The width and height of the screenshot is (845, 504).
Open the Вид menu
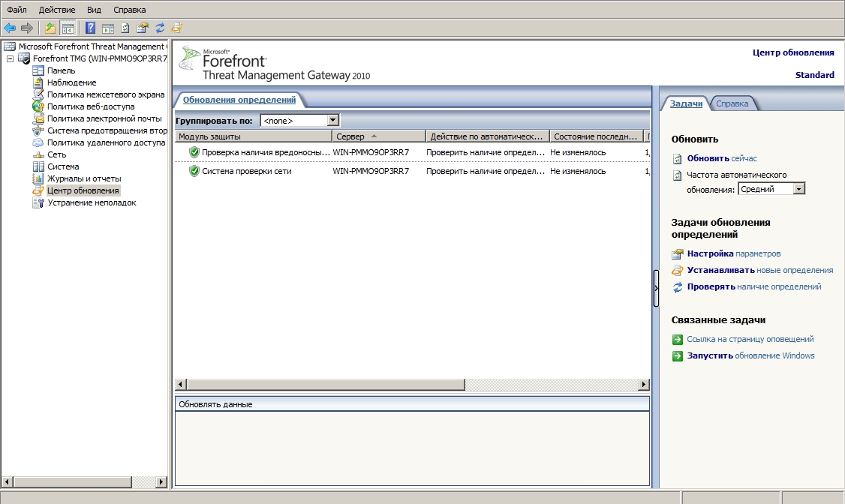(x=95, y=10)
